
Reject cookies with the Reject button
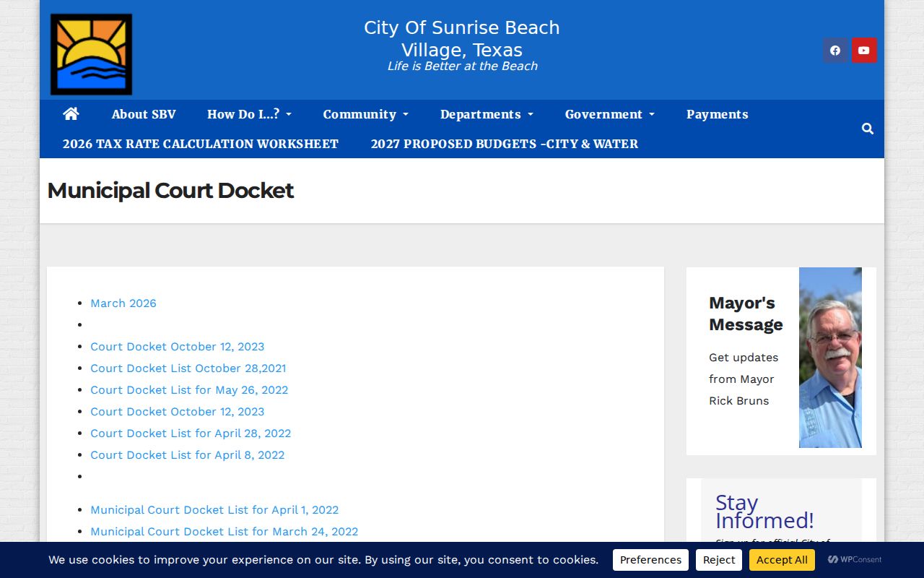pos(719,560)
